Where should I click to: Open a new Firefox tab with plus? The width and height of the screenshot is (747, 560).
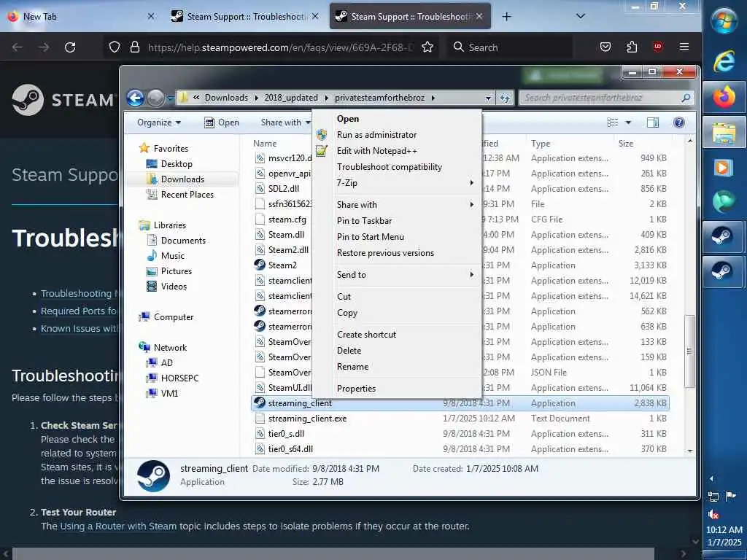(506, 17)
